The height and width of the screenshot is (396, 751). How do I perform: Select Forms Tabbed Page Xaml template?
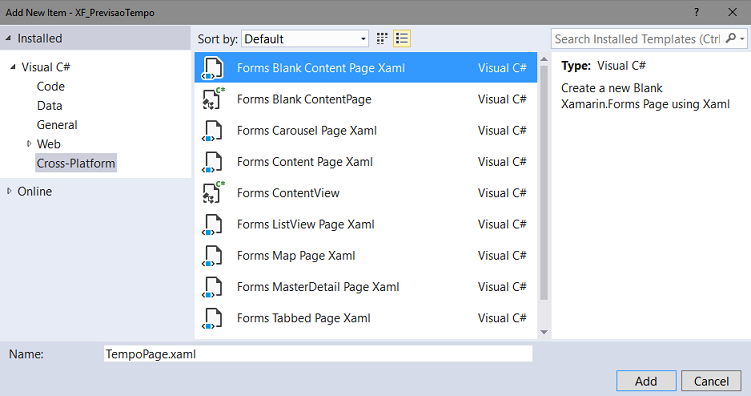[365, 318]
